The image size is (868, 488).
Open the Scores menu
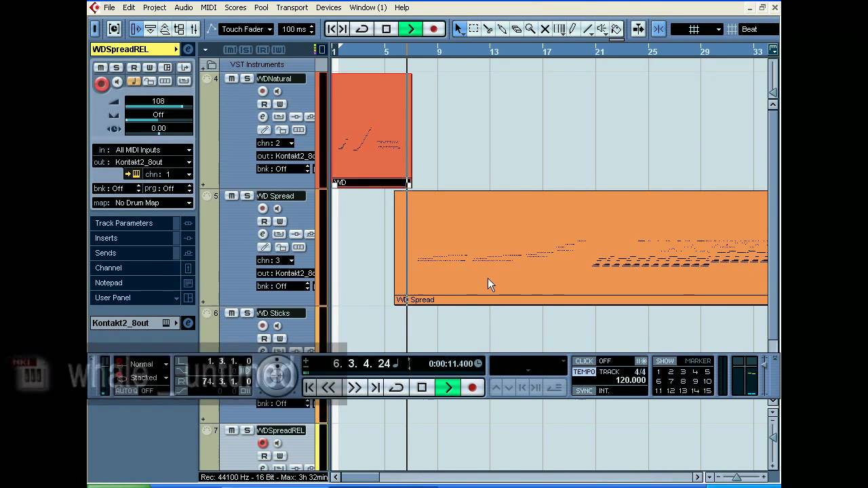pos(235,7)
